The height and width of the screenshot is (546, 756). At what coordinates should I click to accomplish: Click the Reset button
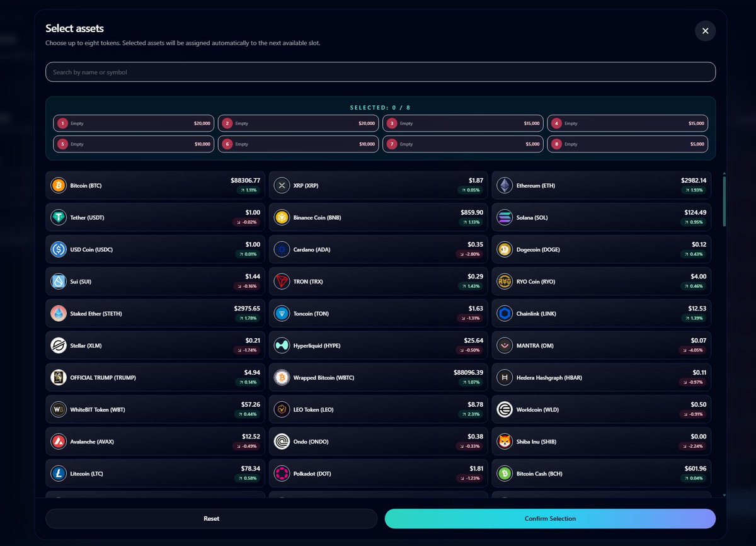coord(211,519)
